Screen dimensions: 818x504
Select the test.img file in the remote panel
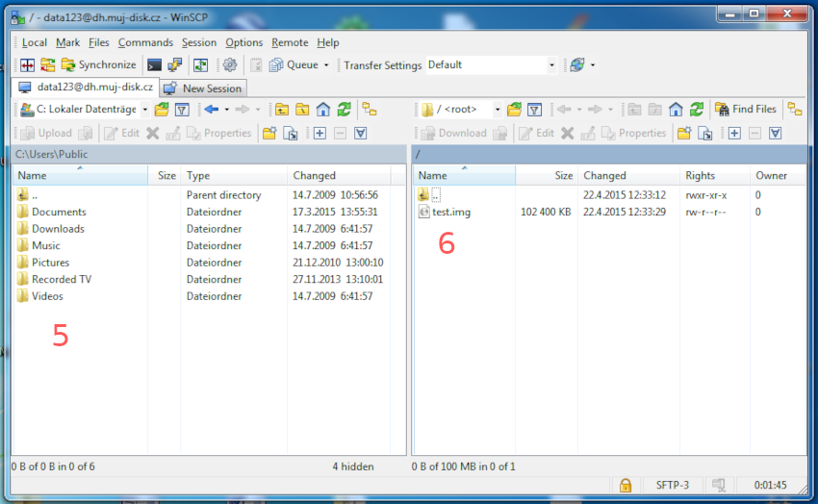coord(451,212)
